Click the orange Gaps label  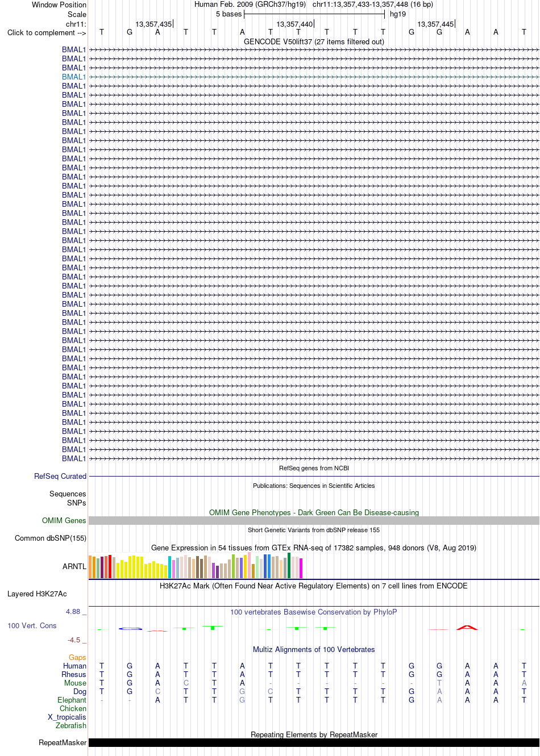coord(77,657)
